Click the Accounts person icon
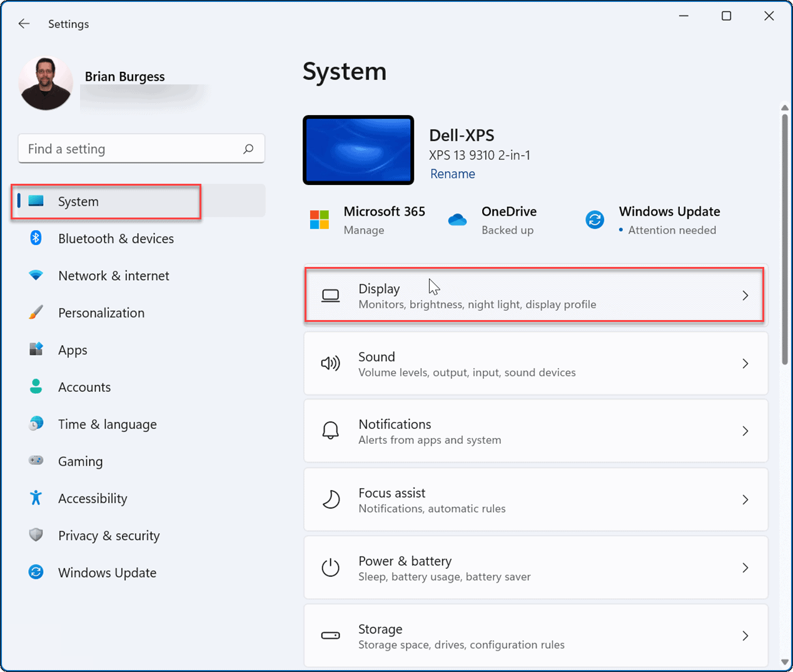 pyautogui.click(x=36, y=386)
